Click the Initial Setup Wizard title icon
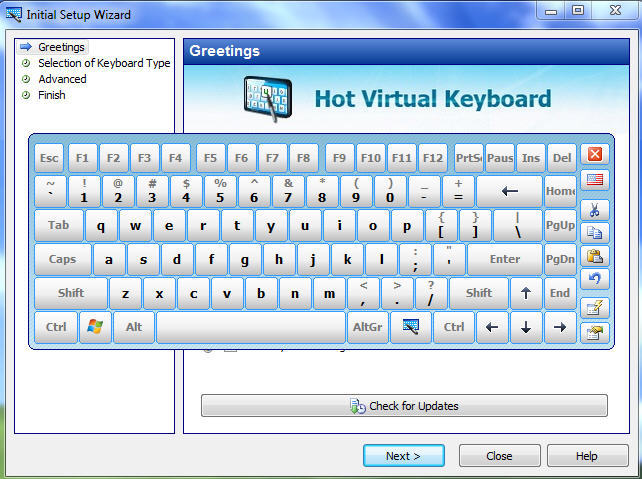 [x=14, y=15]
